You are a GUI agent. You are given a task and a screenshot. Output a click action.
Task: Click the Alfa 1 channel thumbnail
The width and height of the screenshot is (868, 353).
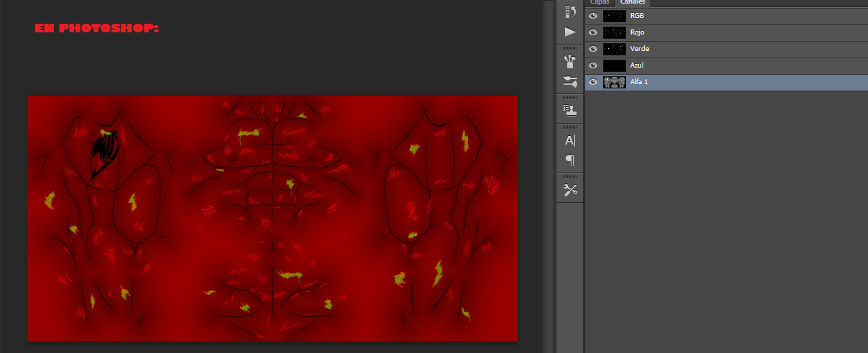[615, 82]
